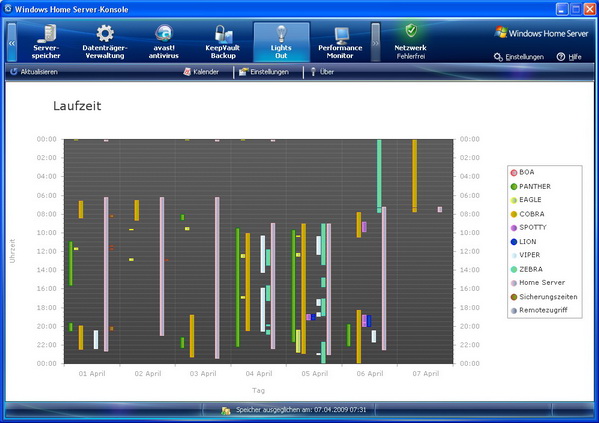Click the Windows Home Server logo
The image size is (599, 423).
pyautogui.click(x=541, y=33)
